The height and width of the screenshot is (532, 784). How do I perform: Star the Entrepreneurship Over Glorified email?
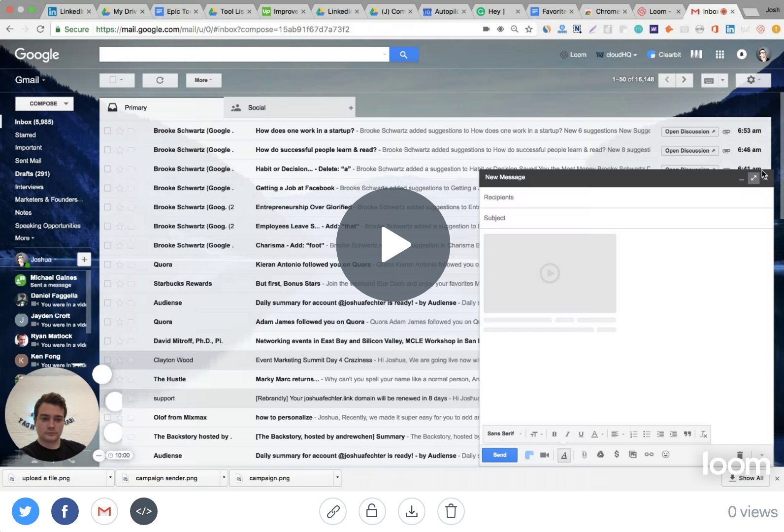coord(119,207)
